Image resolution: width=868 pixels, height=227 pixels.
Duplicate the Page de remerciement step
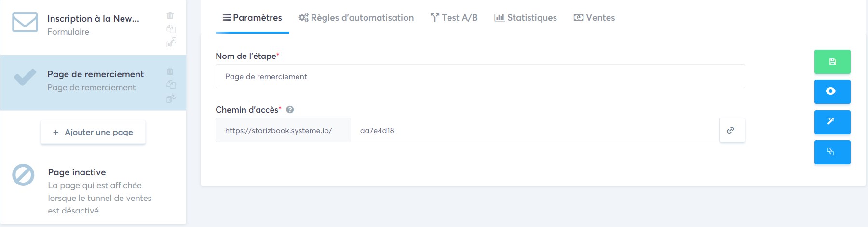[x=171, y=85]
